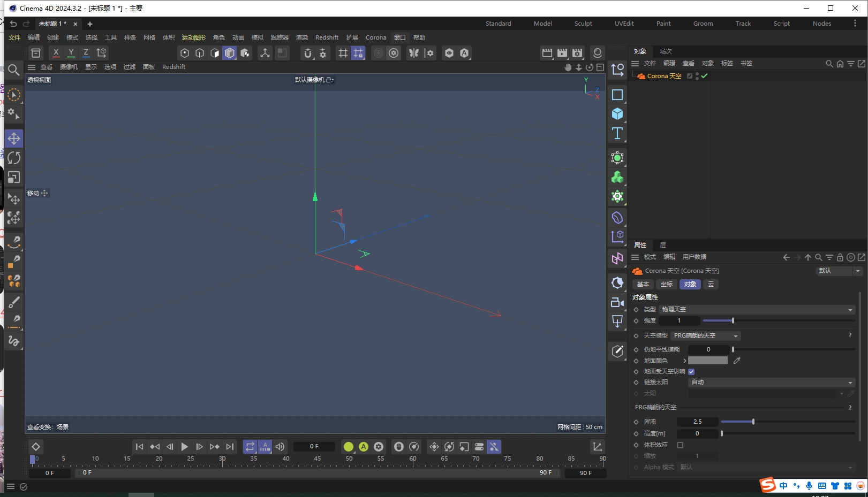Lock the Attributes panel with lock icon

click(840, 257)
